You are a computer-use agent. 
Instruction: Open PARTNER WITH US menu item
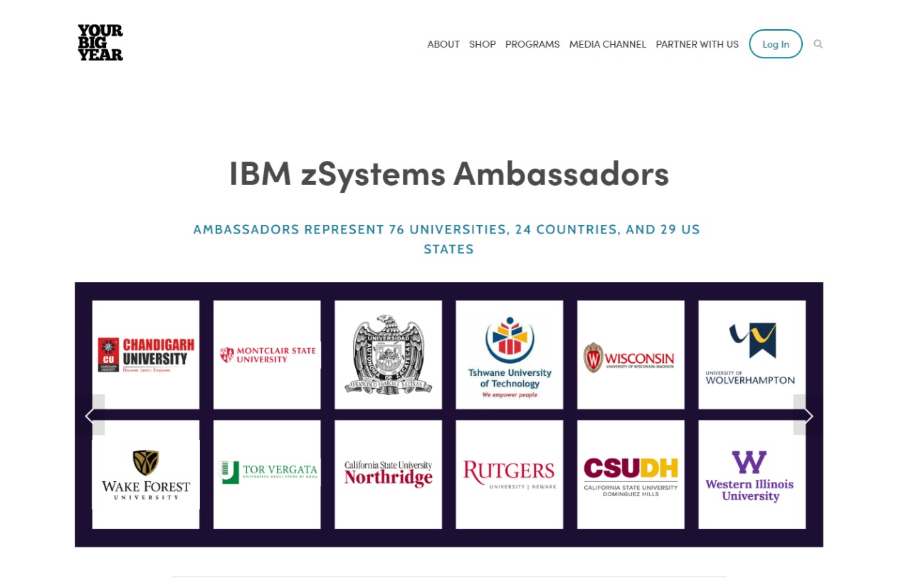point(697,44)
